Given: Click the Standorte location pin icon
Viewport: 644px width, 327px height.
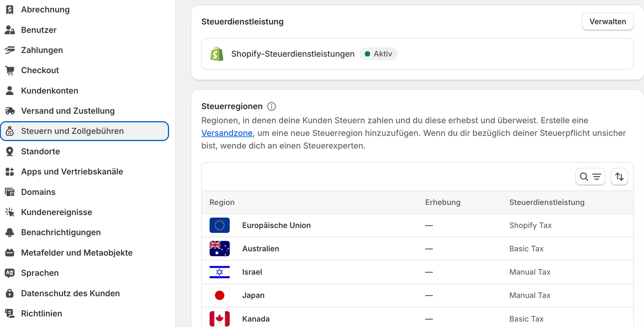Looking at the screenshot, I should [x=10, y=151].
